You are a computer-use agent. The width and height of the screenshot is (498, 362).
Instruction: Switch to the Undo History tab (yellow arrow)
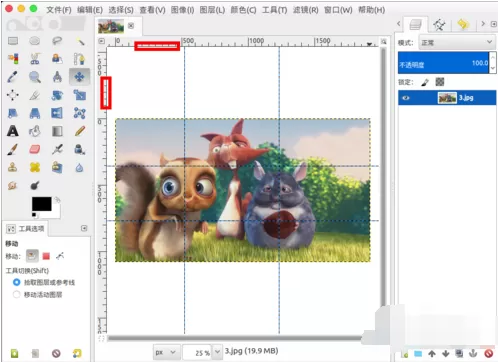pyautogui.click(x=463, y=24)
